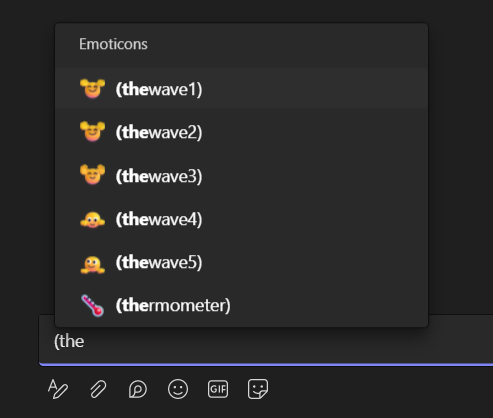
Task: Pick the (thewave3) emoticon suggestion
Action: pos(241,175)
